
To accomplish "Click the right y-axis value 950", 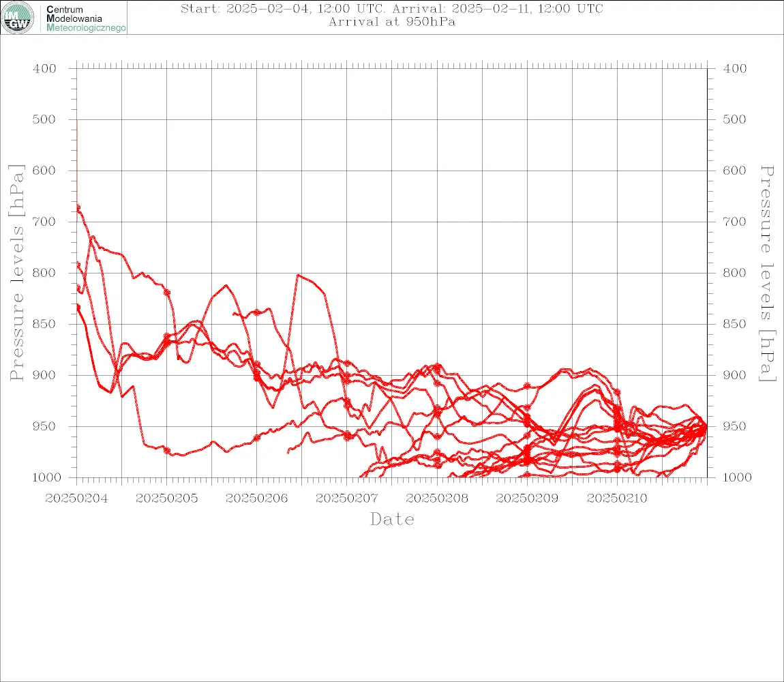I will click(734, 426).
